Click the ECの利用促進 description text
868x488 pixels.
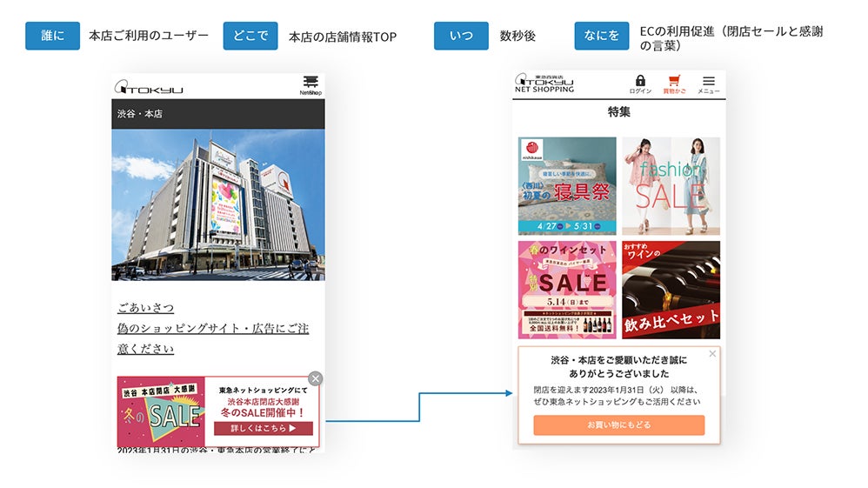731,38
